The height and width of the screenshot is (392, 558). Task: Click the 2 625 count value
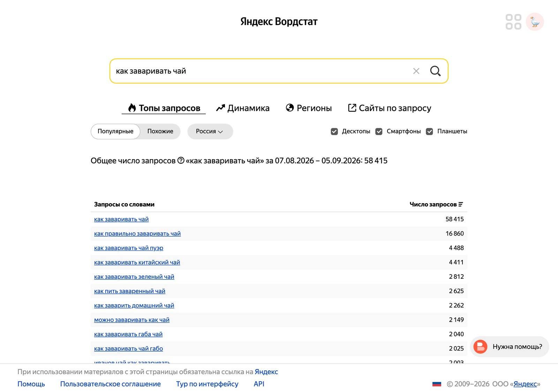click(457, 291)
